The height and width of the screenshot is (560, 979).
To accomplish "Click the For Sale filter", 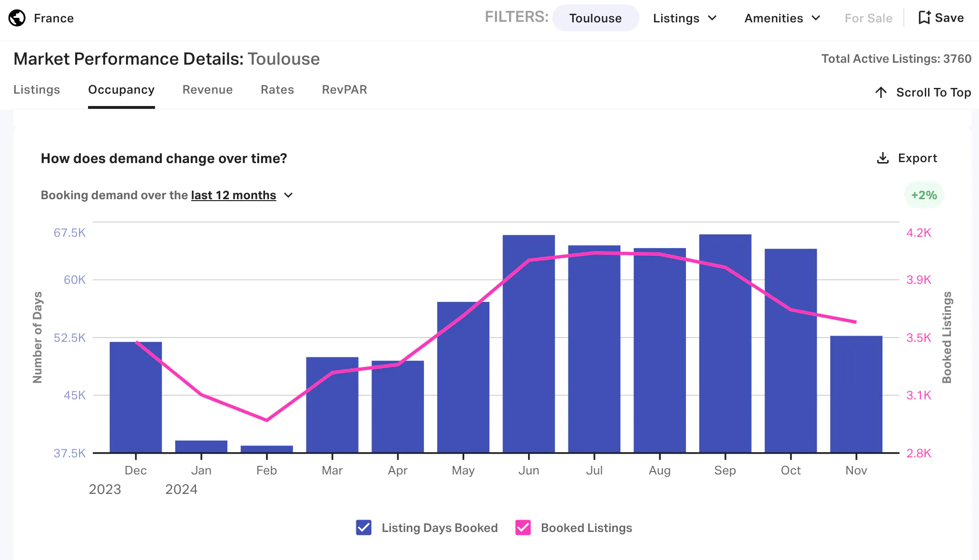I will click(868, 18).
